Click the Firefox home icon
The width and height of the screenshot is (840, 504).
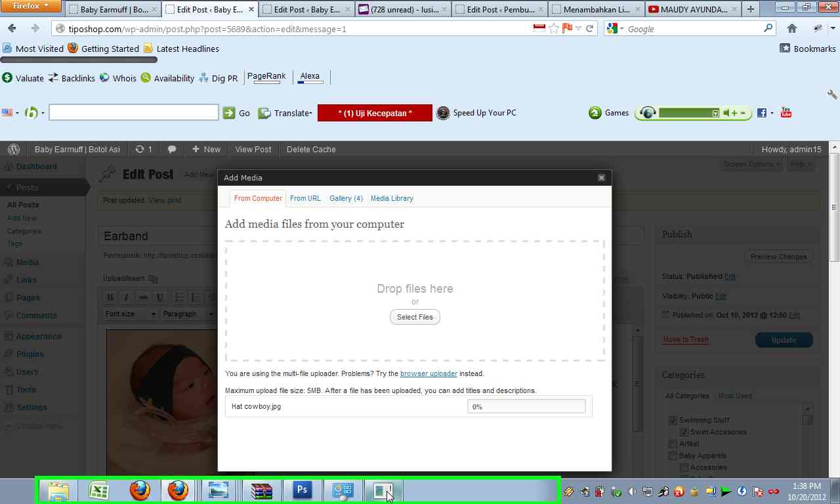[x=792, y=28]
